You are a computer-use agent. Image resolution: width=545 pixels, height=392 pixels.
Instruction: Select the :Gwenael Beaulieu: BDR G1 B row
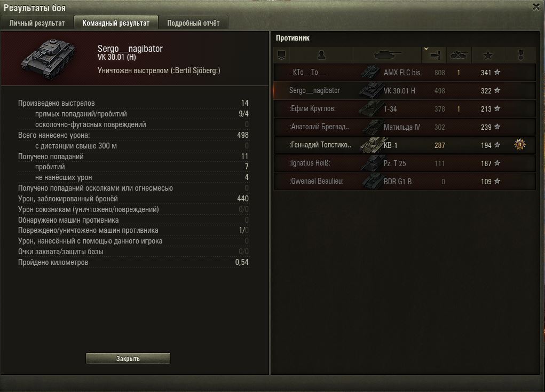pos(405,181)
